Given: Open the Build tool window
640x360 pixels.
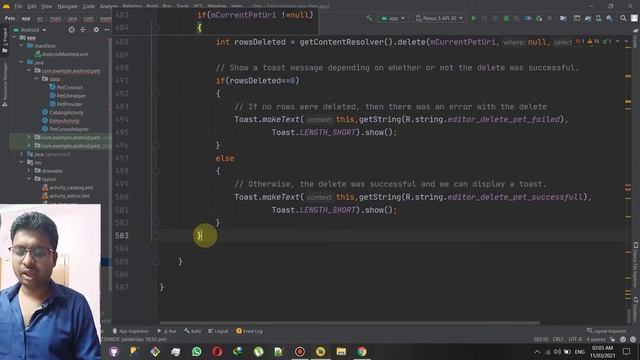Looking at the screenshot, I should [x=193, y=331].
